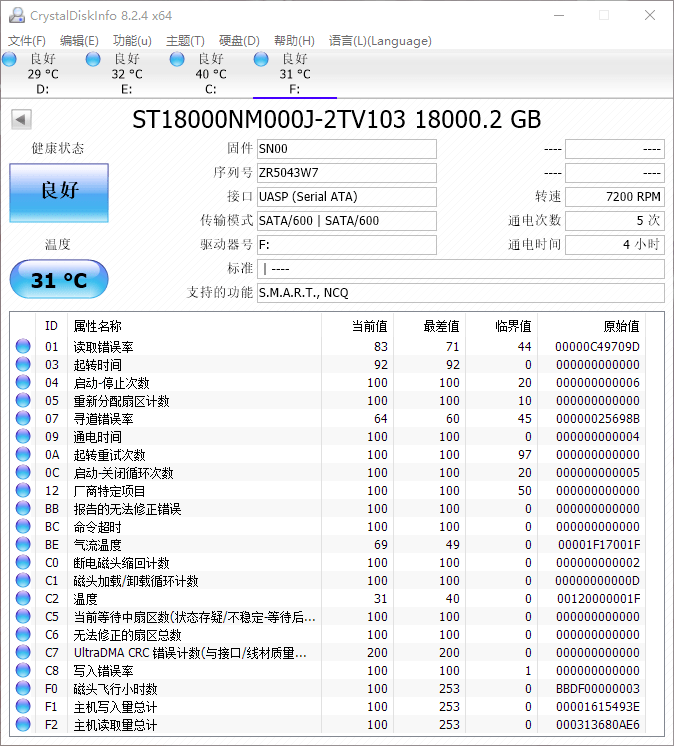Click the status orb in row C7 UltraDMA CRC
This screenshot has width=674, height=746.
23,652
